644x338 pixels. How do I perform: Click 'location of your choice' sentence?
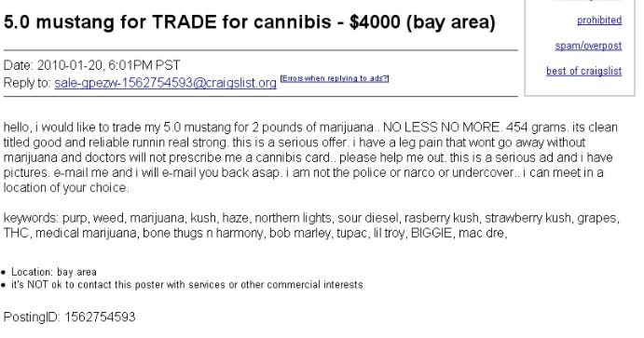pos(66,188)
